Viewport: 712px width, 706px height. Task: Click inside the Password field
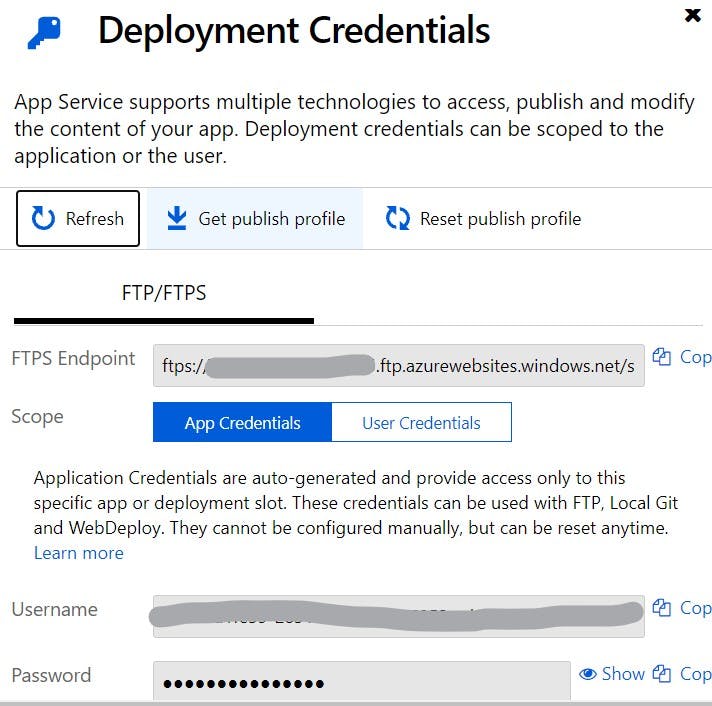tap(361, 681)
